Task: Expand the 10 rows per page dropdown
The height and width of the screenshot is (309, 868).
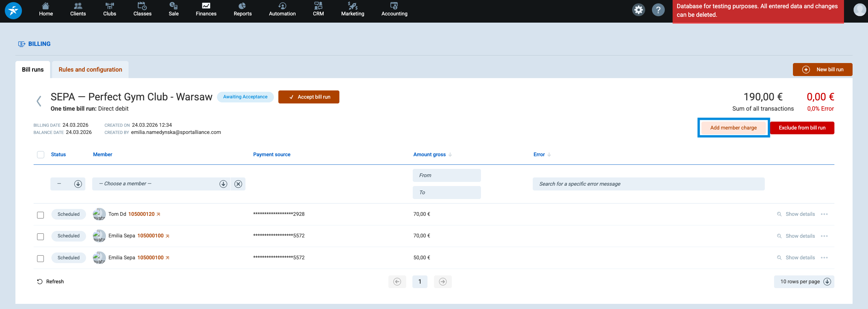Action: click(x=804, y=281)
